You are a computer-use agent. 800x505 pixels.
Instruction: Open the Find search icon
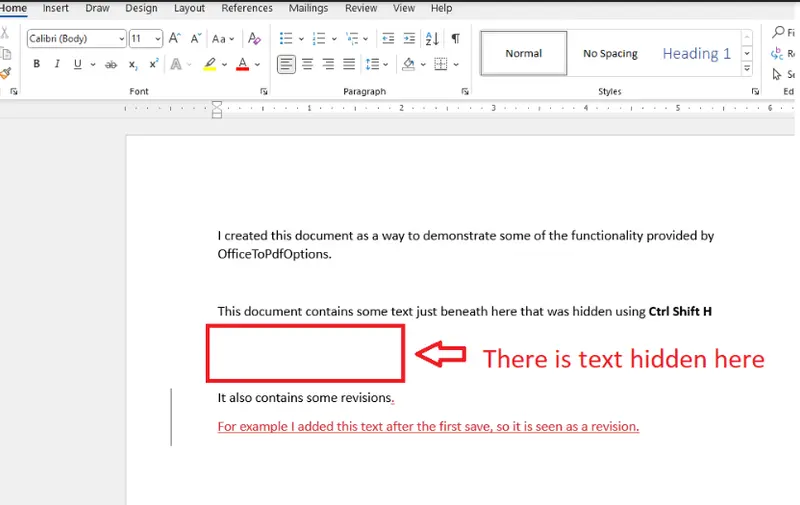pos(778,32)
